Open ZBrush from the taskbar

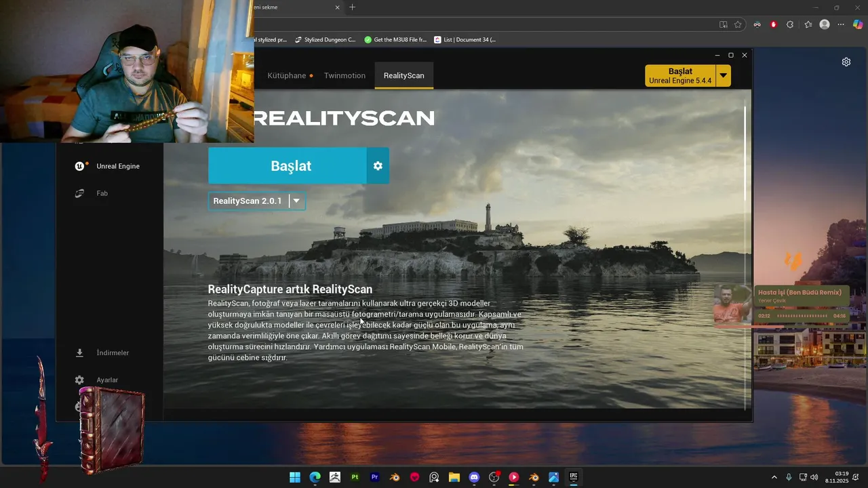coord(335,477)
